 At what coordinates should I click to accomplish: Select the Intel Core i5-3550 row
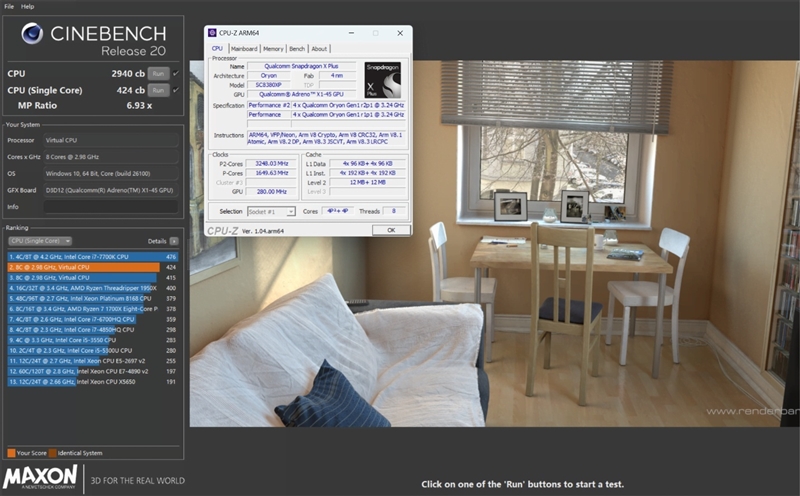(92, 340)
